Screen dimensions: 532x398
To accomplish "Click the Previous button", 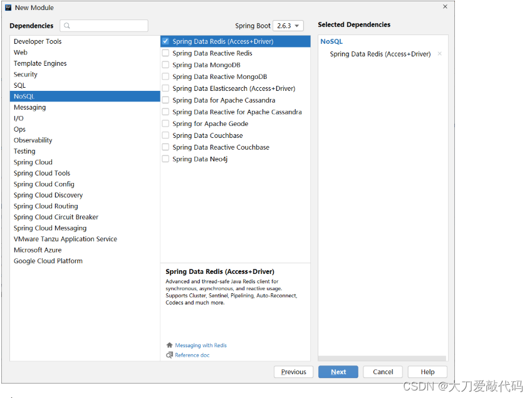I will [x=293, y=372].
